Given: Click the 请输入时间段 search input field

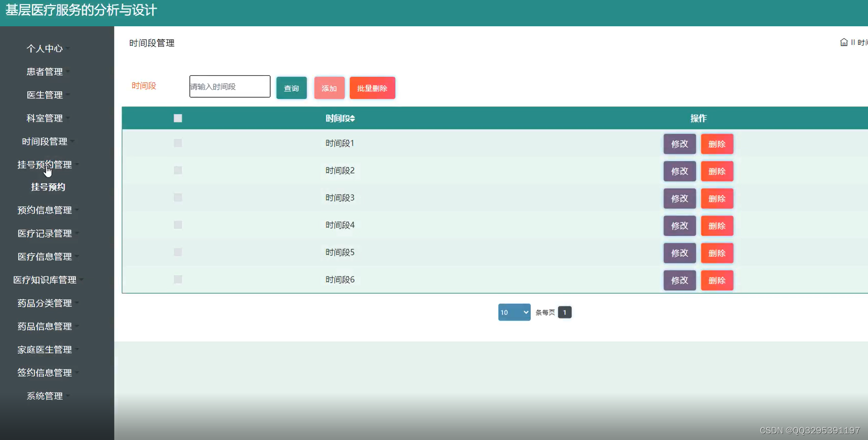Looking at the screenshot, I should point(230,86).
